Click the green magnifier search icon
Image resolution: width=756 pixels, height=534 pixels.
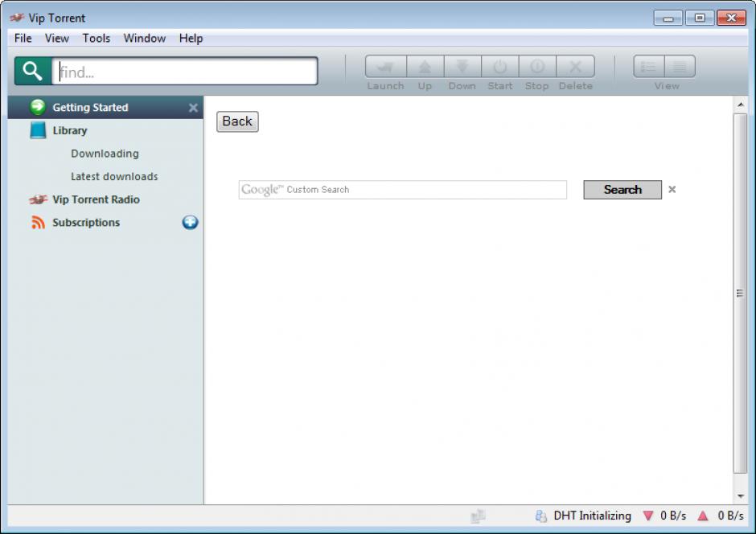coord(33,71)
